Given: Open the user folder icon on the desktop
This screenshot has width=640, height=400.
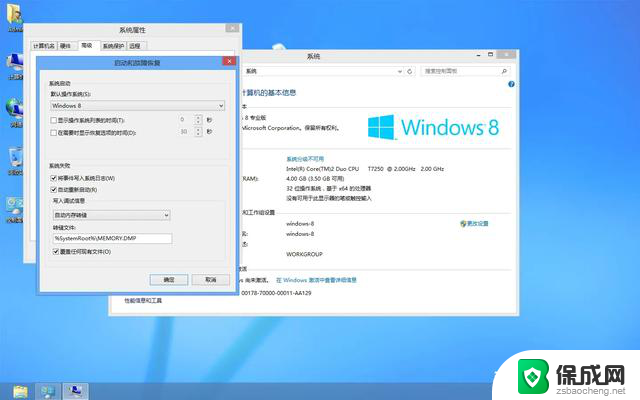Looking at the screenshot, I should [15, 18].
